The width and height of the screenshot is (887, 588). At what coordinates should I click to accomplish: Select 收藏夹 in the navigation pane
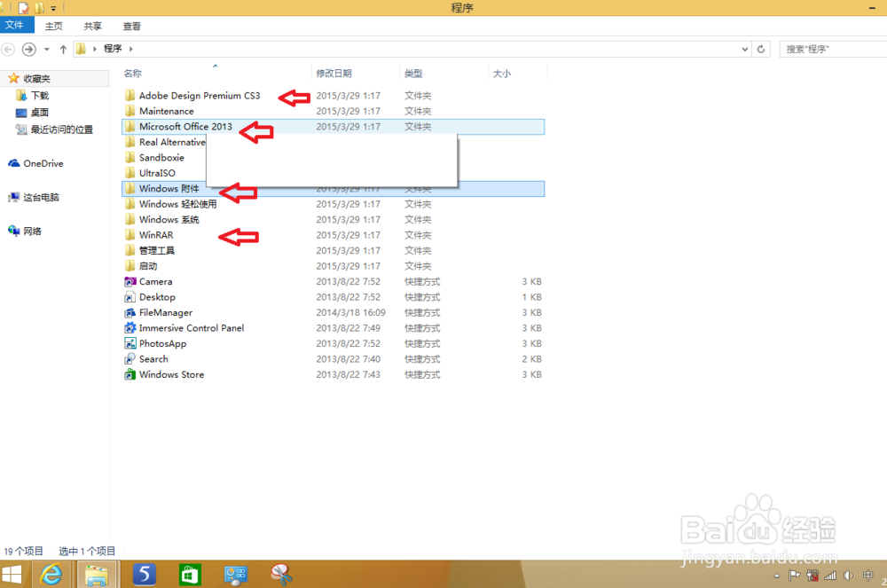click(x=36, y=79)
